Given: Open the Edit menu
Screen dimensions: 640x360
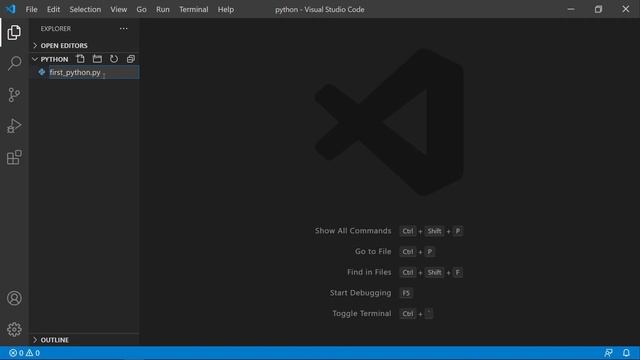Looking at the screenshot, I should [53, 9].
